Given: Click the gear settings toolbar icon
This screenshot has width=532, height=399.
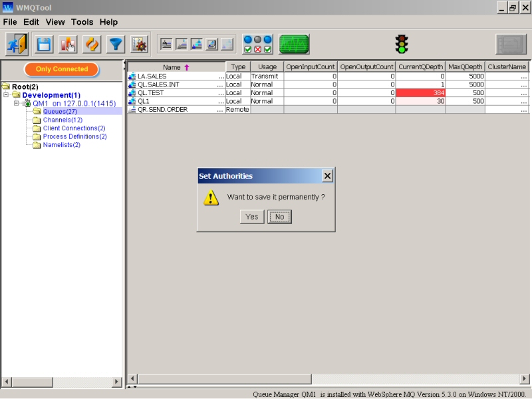Looking at the screenshot, I should pyautogui.click(x=140, y=45).
